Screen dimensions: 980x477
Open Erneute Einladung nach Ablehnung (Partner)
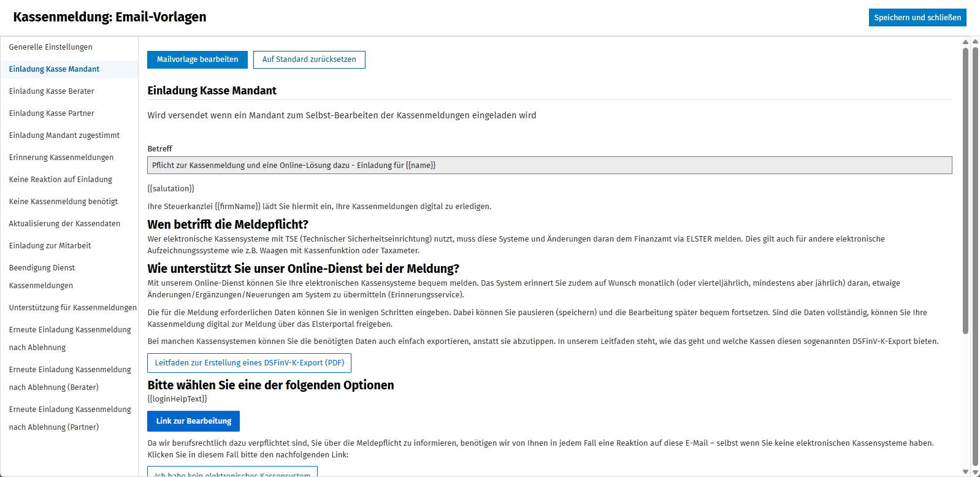69,418
